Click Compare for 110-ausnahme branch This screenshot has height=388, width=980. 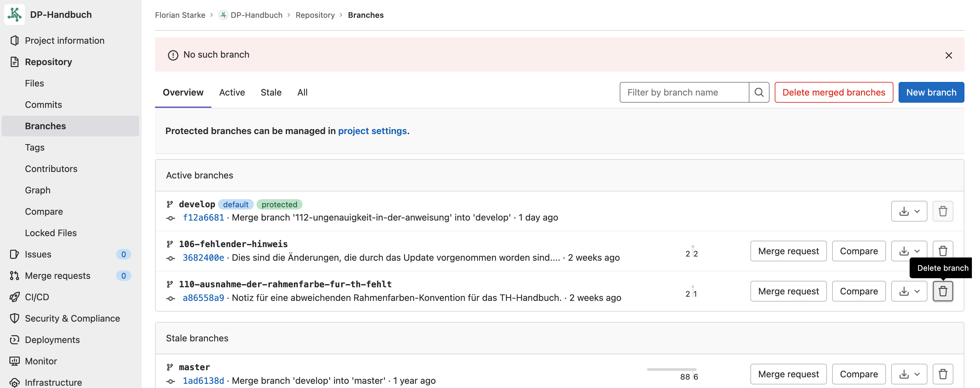click(858, 291)
